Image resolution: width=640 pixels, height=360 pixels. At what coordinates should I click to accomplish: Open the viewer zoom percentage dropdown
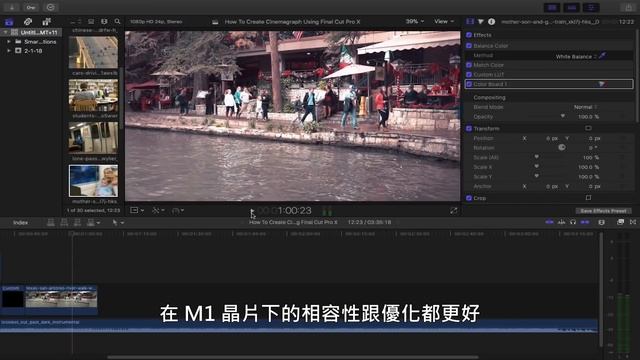tap(415, 21)
